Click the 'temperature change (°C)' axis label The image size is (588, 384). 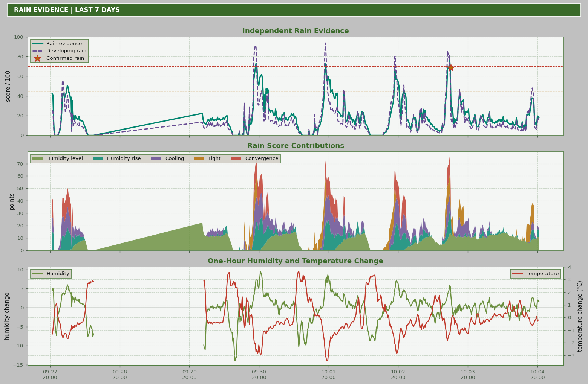(580, 316)
